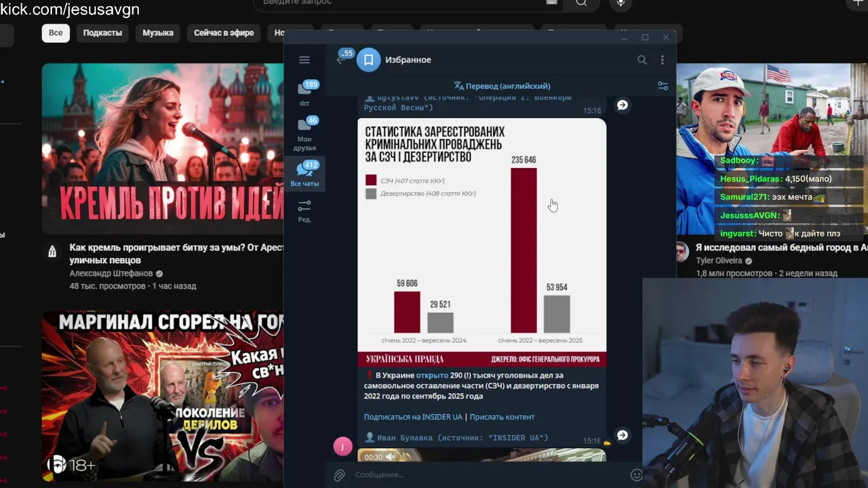The width and height of the screenshot is (868, 488).
Task: Click Подписаться на INSIDER UA link
Action: (x=413, y=417)
